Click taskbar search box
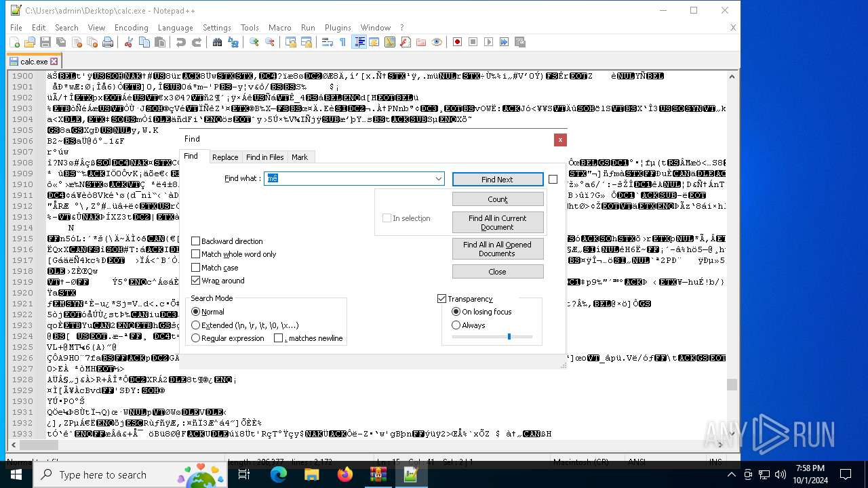 (x=130, y=474)
